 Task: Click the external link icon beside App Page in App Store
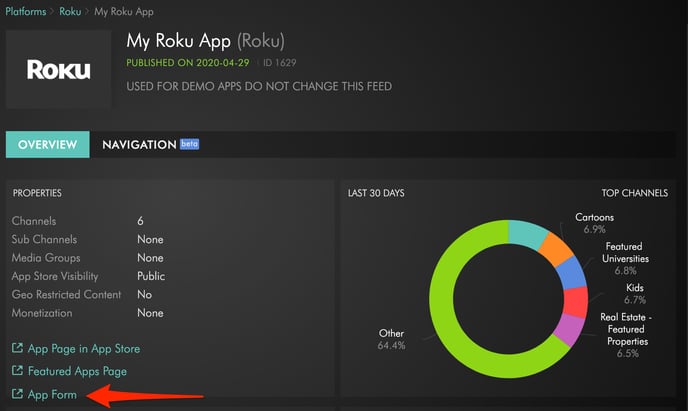click(x=17, y=349)
